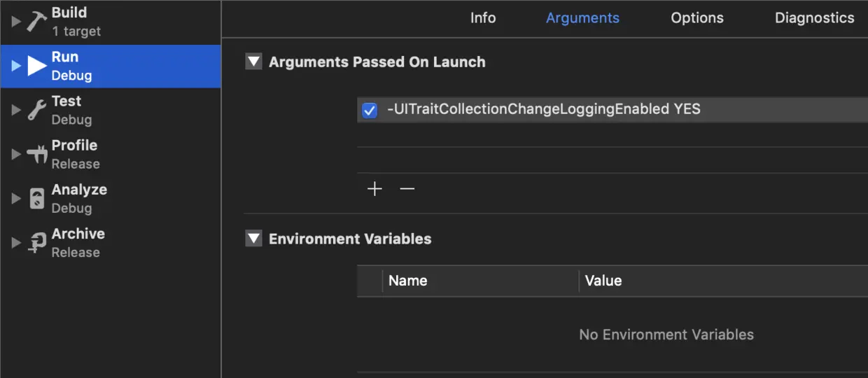Expand the Build action disclosure arrow

[x=16, y=22]
